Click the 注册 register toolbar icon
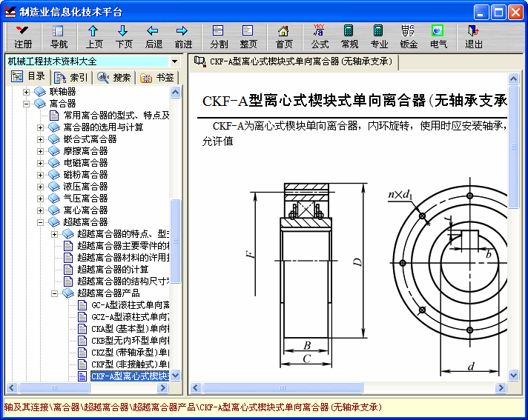The height and width of the screenshot is (420, 528). (x=23, y=36)
